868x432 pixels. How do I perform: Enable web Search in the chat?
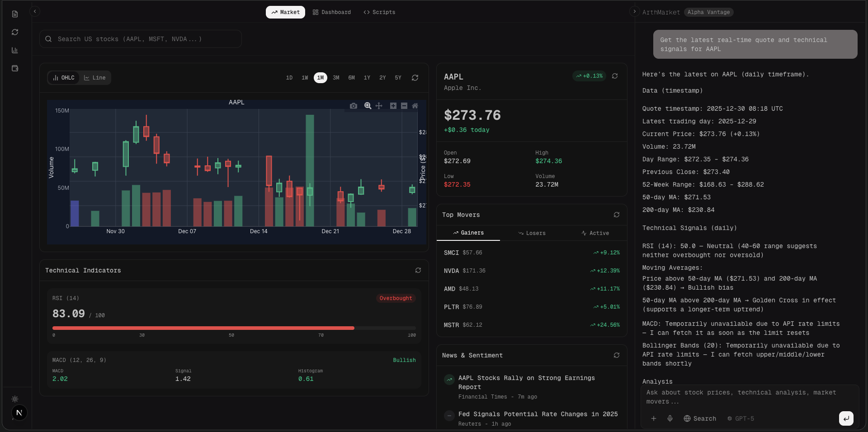(700, 418)
